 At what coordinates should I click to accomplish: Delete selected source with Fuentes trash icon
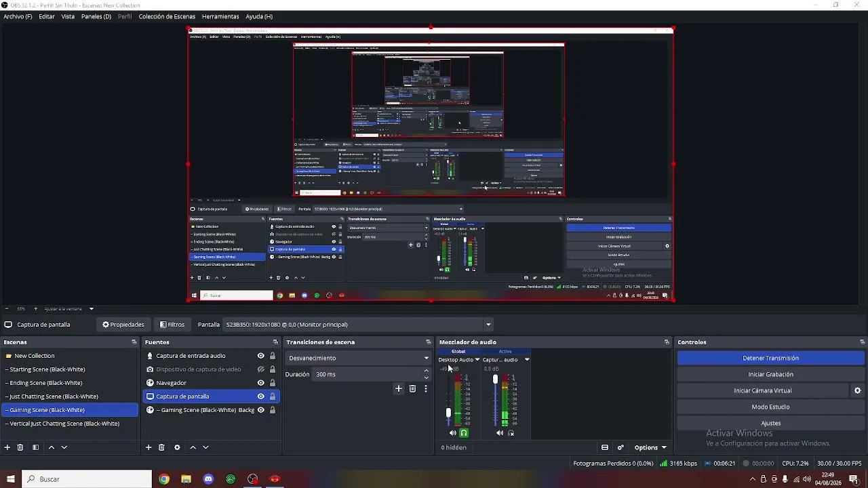(161, 447)
